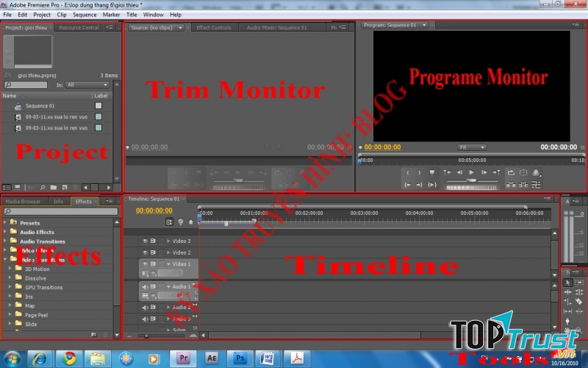588x368 pixels.
Task: Open the Fit zoom level dropdown
Action: (471, 147)
